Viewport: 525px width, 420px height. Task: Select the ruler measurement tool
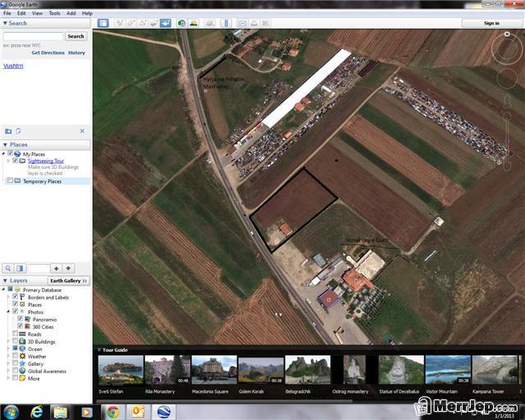pos(226,23)
